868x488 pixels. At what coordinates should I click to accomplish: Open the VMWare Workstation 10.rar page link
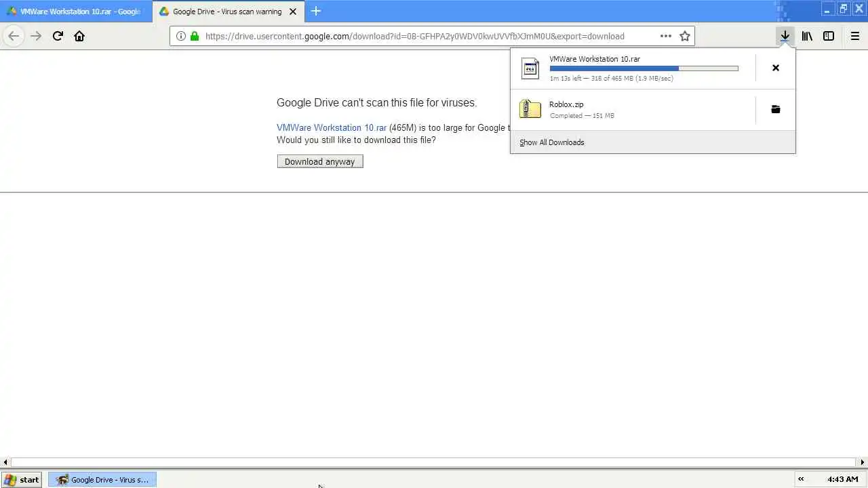click(332, 127)
